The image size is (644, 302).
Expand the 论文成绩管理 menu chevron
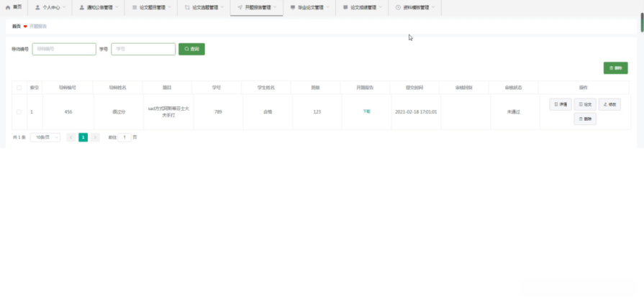coord(381,7)
